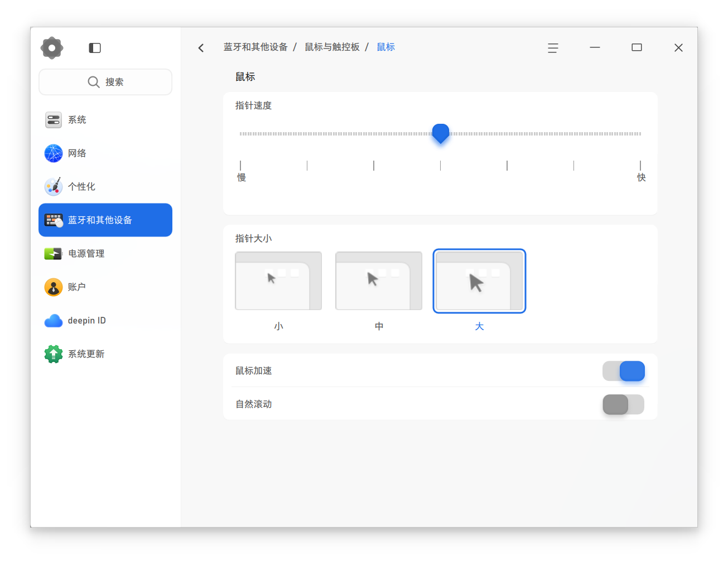Enable the 自然滚动 switch
Screen dimensions: 728x561
pyautogui.click(x=624, y=404)
